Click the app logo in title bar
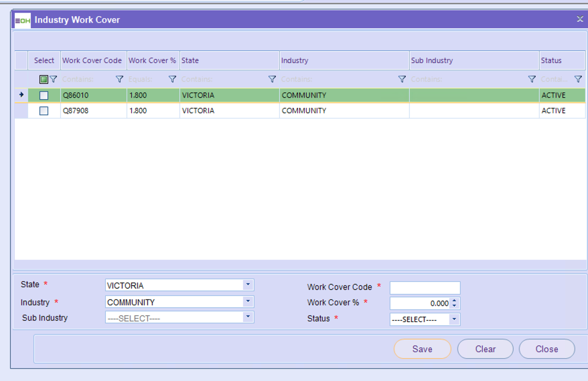588x381 pixels. point(23,20)
